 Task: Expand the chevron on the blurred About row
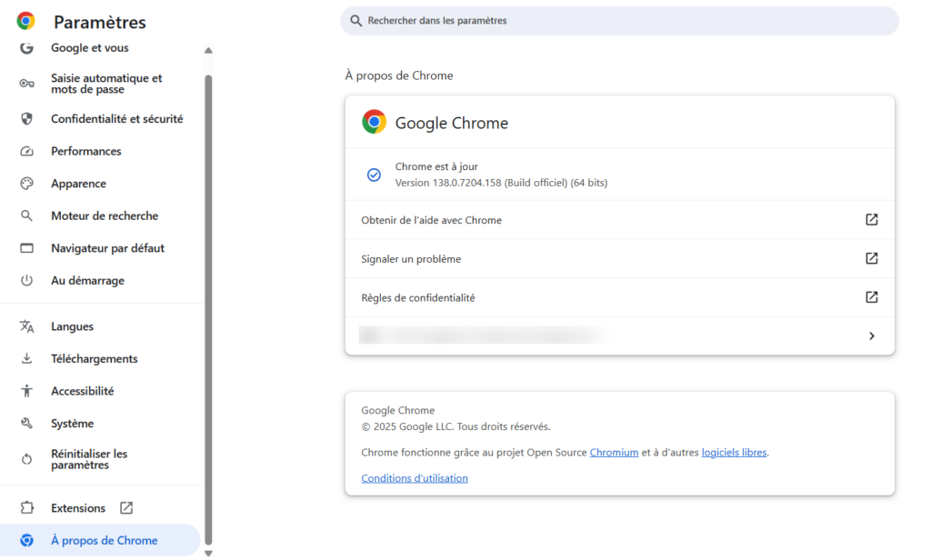871,335
